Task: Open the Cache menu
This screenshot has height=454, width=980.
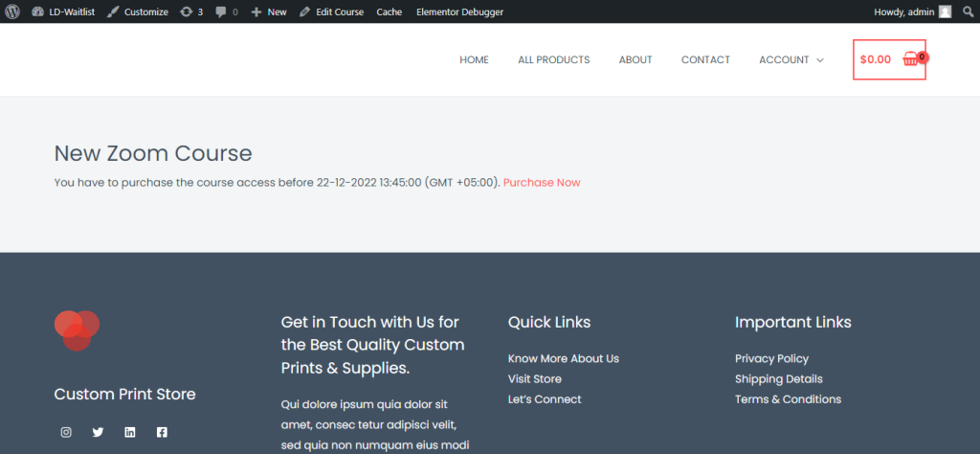Action: 390,11
